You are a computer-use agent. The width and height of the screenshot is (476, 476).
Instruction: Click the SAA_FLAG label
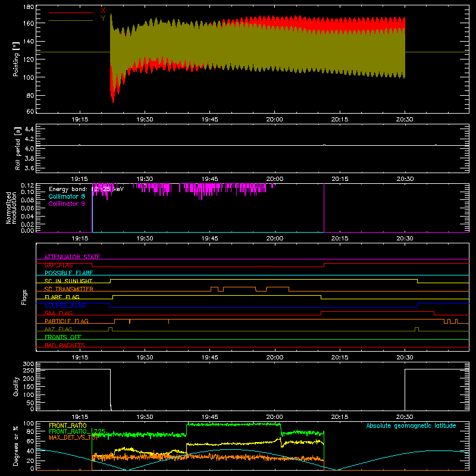pos(58,313)
